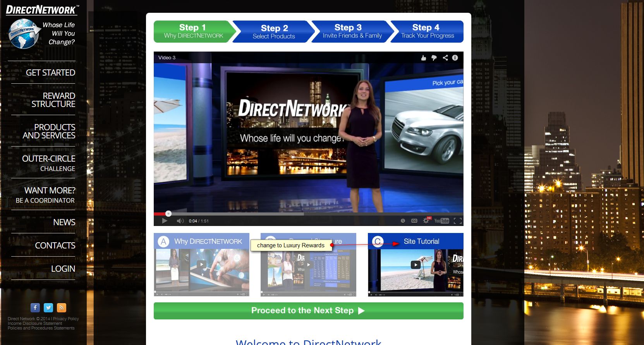Open the Facebook social icon

(x=35, y=308)
